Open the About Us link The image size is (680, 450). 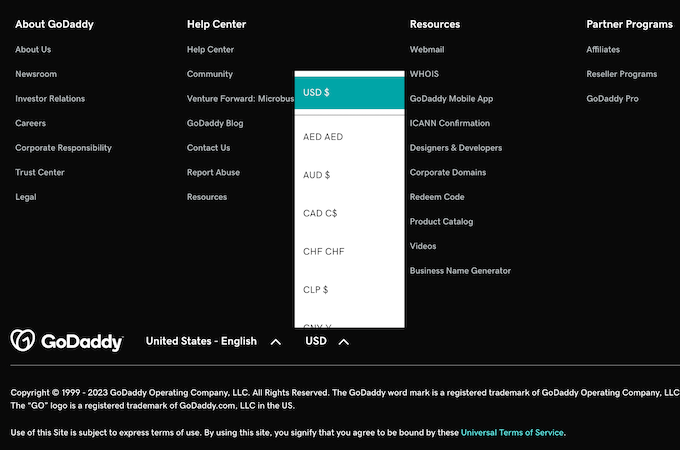tap(33, 49)
